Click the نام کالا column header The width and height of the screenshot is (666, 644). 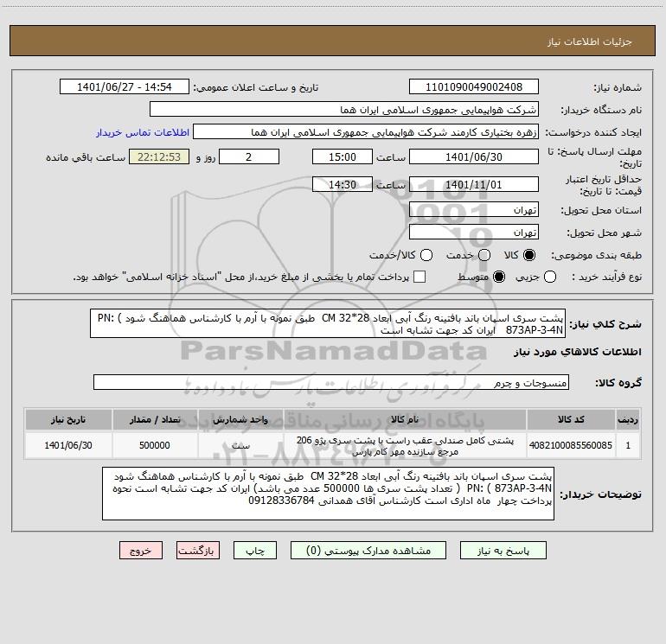[405, 419]
